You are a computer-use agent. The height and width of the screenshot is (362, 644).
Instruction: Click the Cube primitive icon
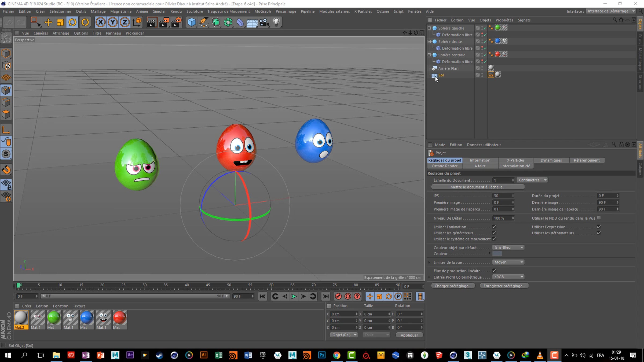192,22
